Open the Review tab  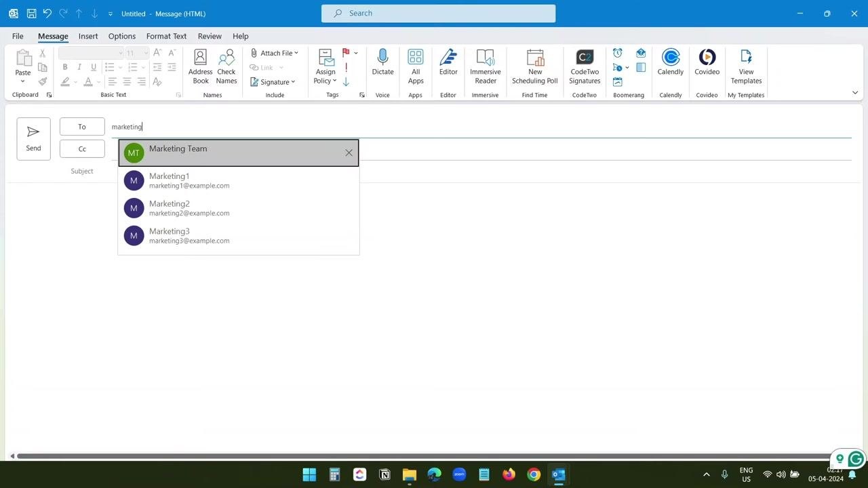pos(210,36)
